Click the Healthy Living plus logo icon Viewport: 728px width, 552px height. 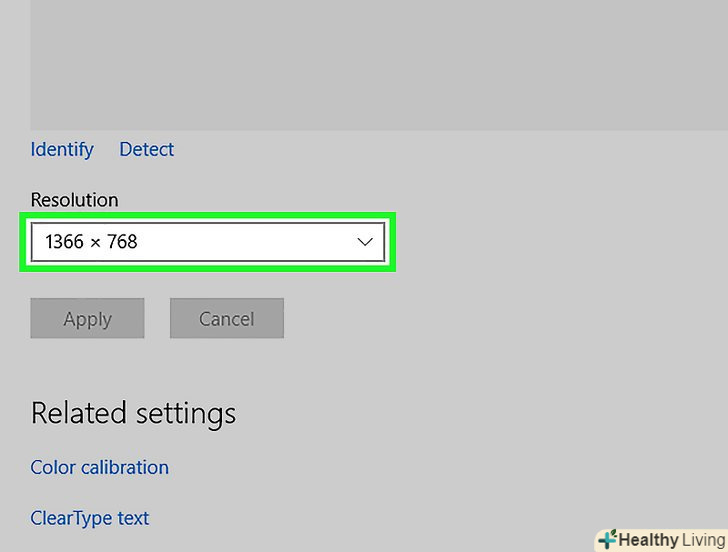(607, 540)
